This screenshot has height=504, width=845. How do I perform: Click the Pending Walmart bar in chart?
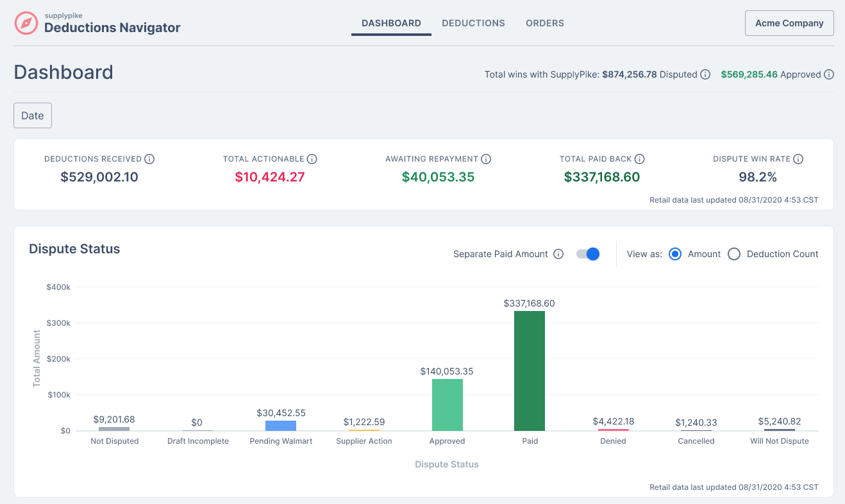pyautogui.click(x=281, y=426)
